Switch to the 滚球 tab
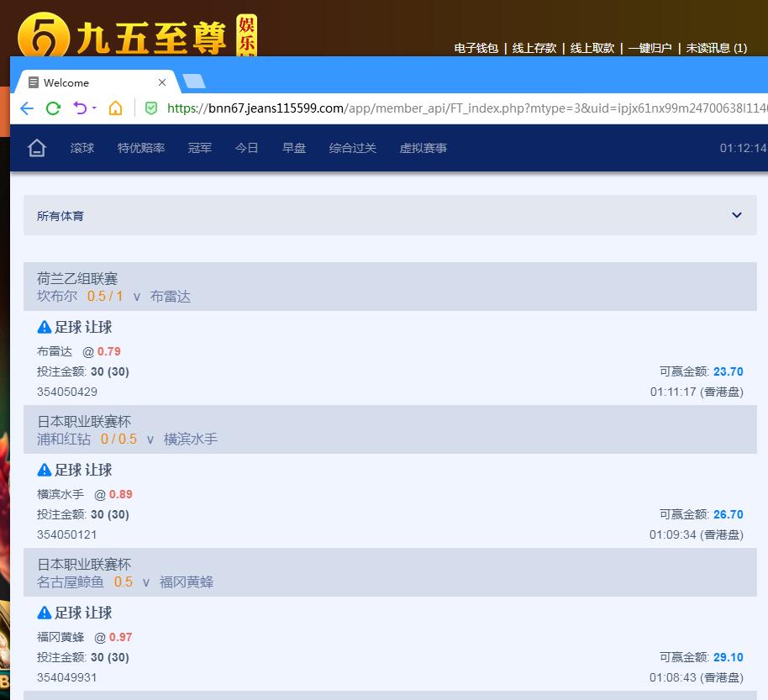768x700 pixels. click(82, 148)
